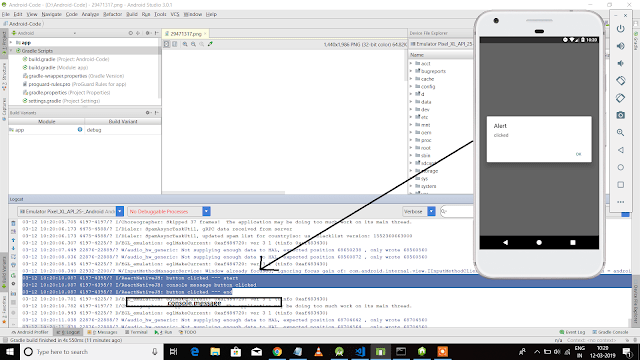Clear logcat with trash icon
This screenshot has height=360, width=640.
pyautogui.click(x=13, y=223)
